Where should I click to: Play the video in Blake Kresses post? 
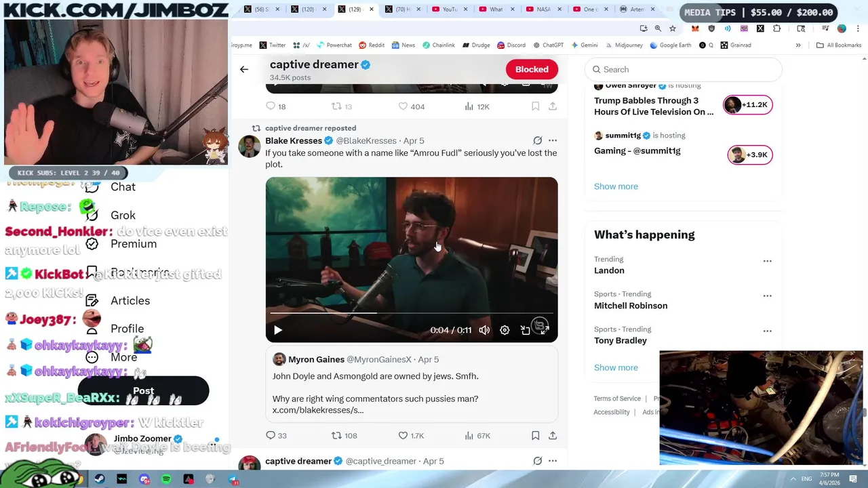(278, 330)
